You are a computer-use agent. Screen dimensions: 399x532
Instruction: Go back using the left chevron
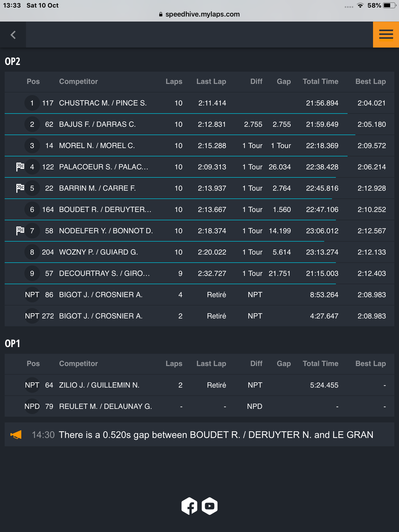point(13,35)
